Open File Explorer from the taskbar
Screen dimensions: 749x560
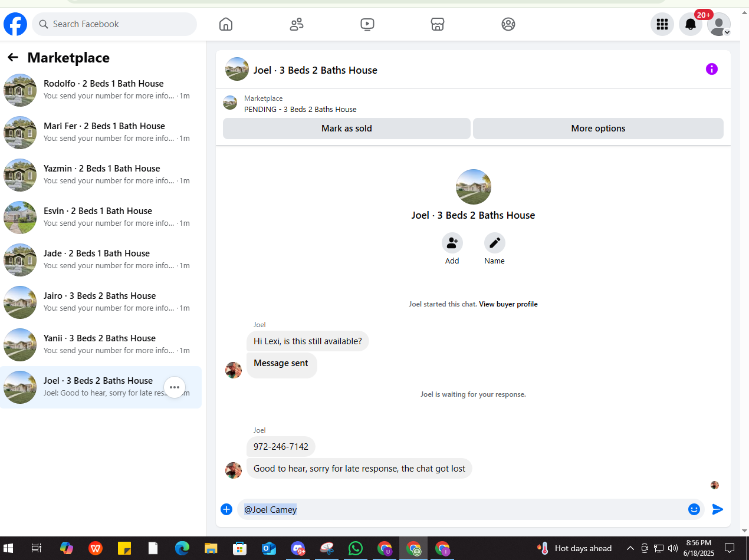tap(211, 548)
